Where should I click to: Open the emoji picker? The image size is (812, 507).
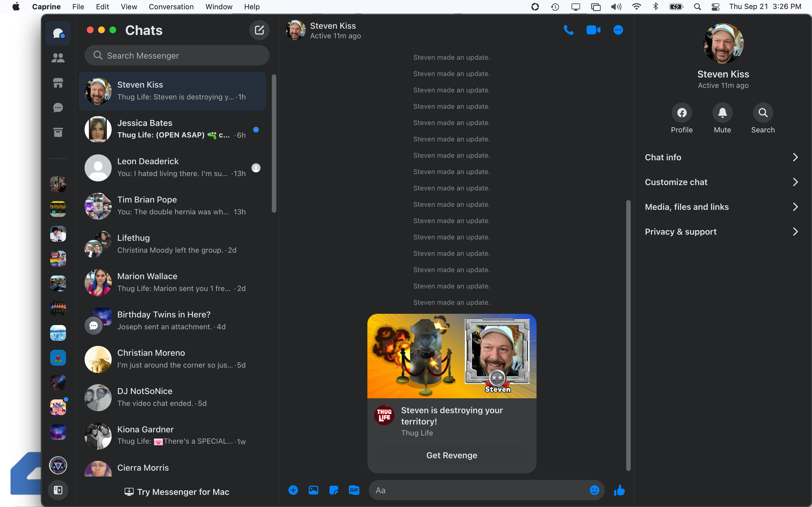(594, 490)
